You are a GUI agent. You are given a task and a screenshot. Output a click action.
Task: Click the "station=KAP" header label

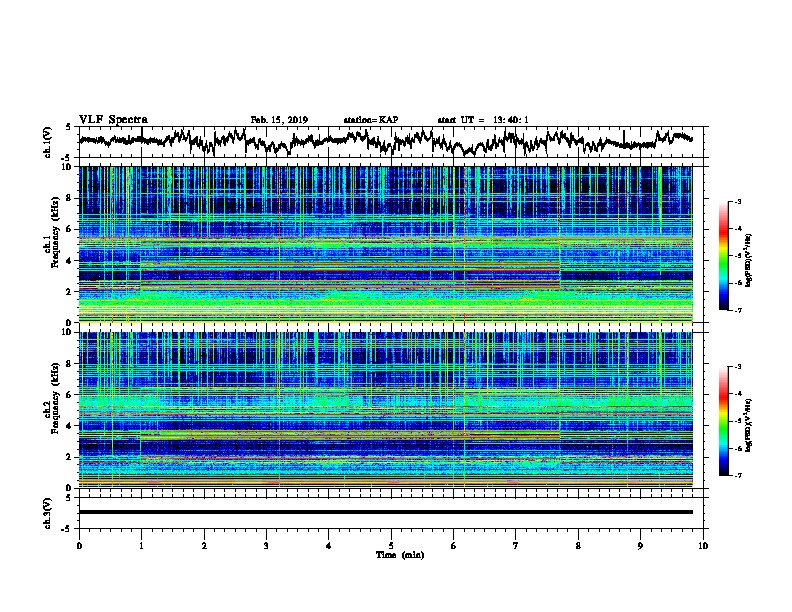[x=371, y=120]
